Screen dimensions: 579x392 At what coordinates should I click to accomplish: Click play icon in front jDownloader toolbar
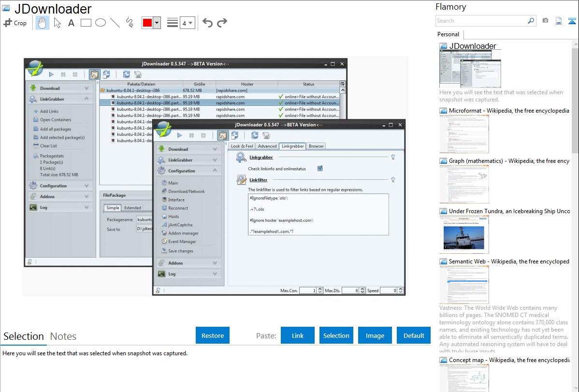[x=179, y=135]
